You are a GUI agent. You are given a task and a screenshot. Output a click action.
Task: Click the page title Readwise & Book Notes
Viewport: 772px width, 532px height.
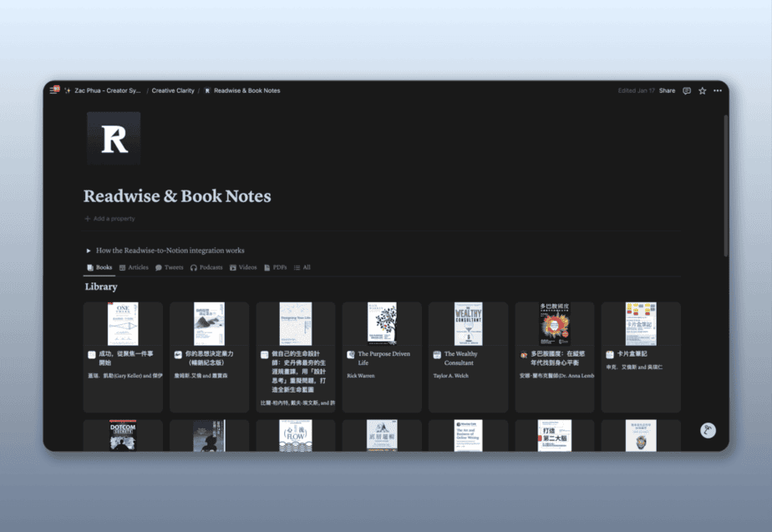pyautogui.click(x=177, y=196)
